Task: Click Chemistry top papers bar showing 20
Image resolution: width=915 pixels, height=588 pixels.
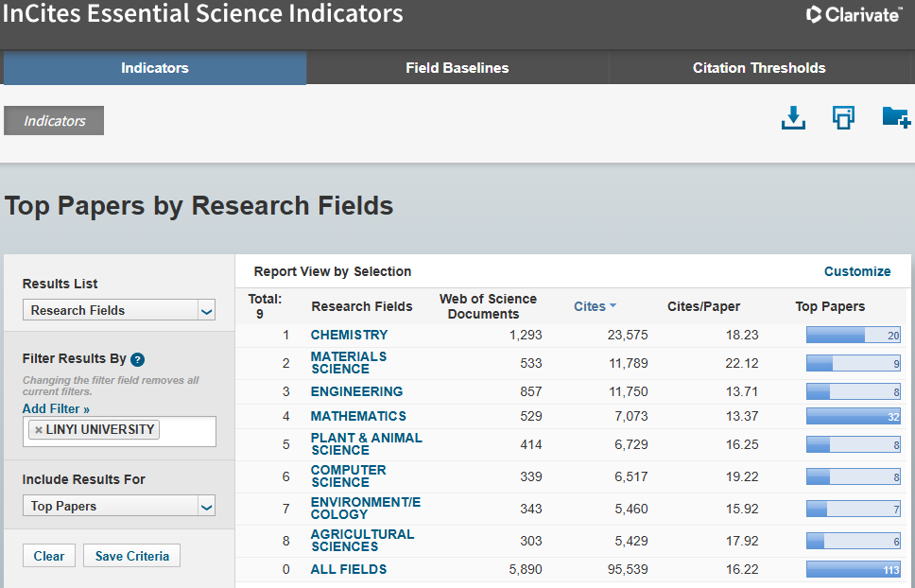Action: click(x=854, y=335)
